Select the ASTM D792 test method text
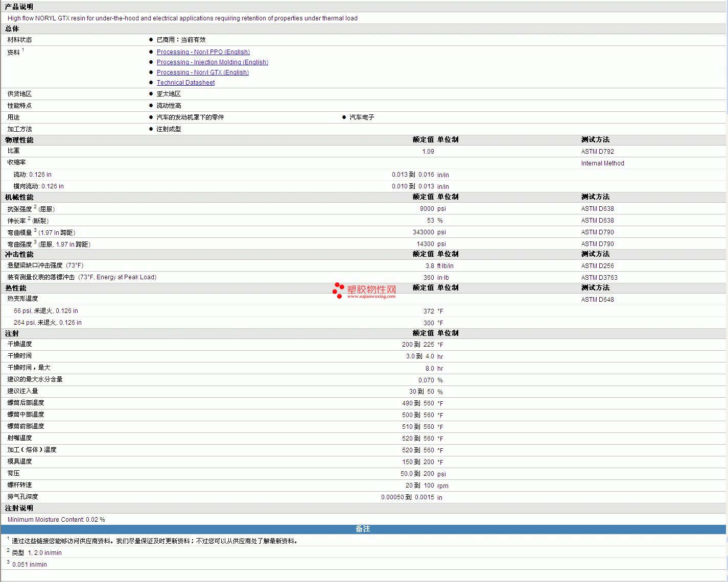This screenshot has height=582, width=728. pyautogui.click(x=598, y=152)
